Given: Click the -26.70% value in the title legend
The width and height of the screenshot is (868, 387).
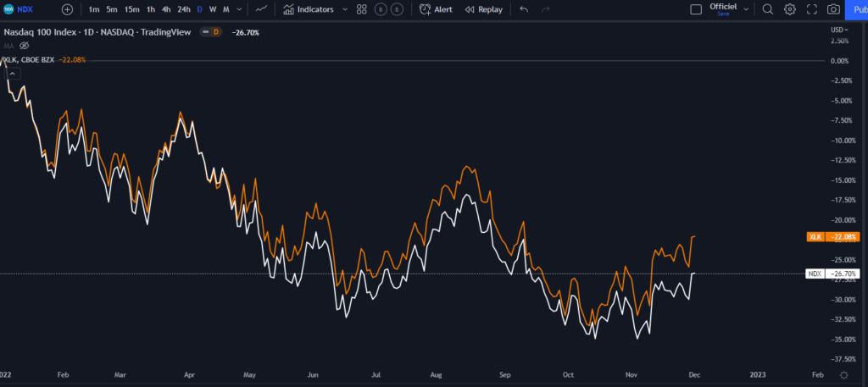Looking at the screenshot, I should point(246,33).
